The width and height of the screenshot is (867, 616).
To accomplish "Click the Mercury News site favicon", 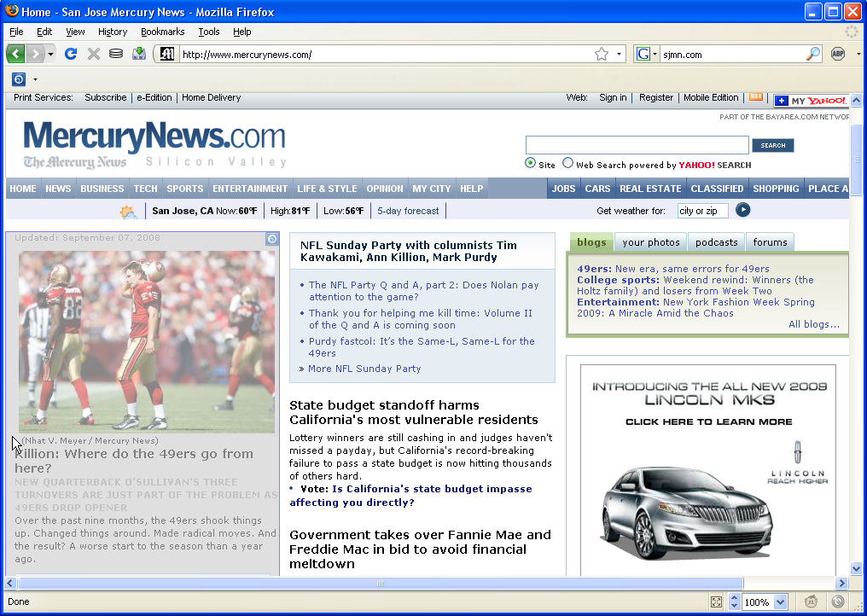I will (167, 54).
